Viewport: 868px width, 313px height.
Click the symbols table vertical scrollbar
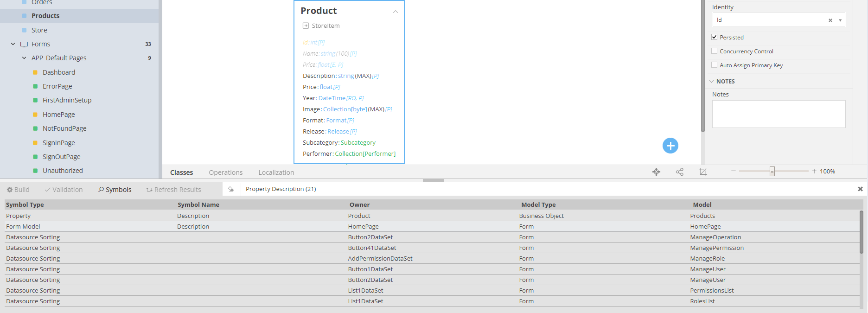click(861, 232)
